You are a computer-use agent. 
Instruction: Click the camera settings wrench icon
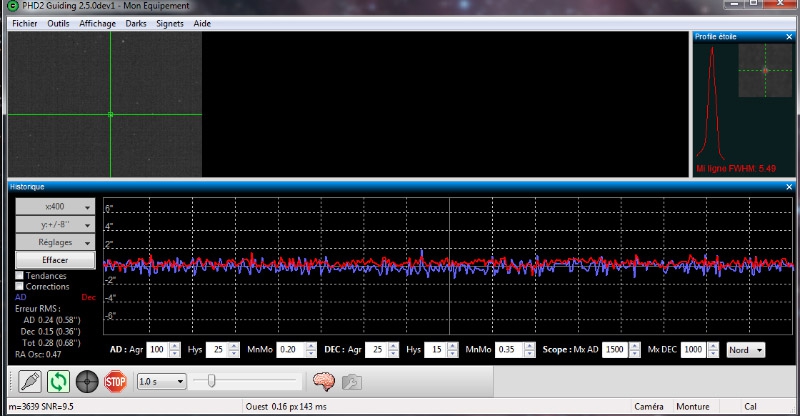(352, 381)
